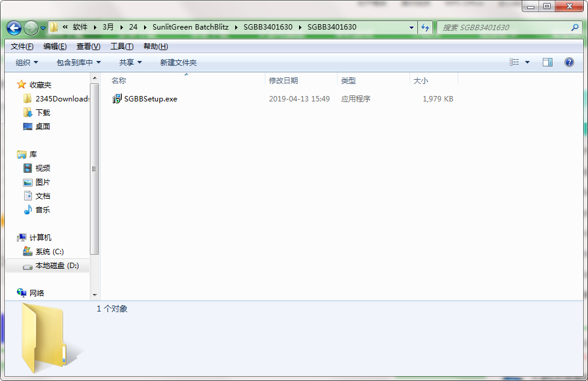
Task: Expand the address bar history dropdown arrow
Action: [411, 27]
